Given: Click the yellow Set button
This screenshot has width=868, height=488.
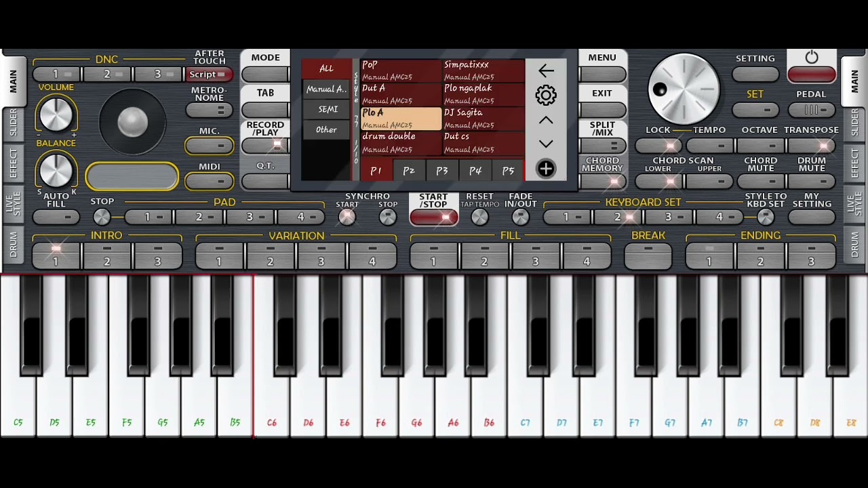Looking at the screenshot, I should (755, 110).
